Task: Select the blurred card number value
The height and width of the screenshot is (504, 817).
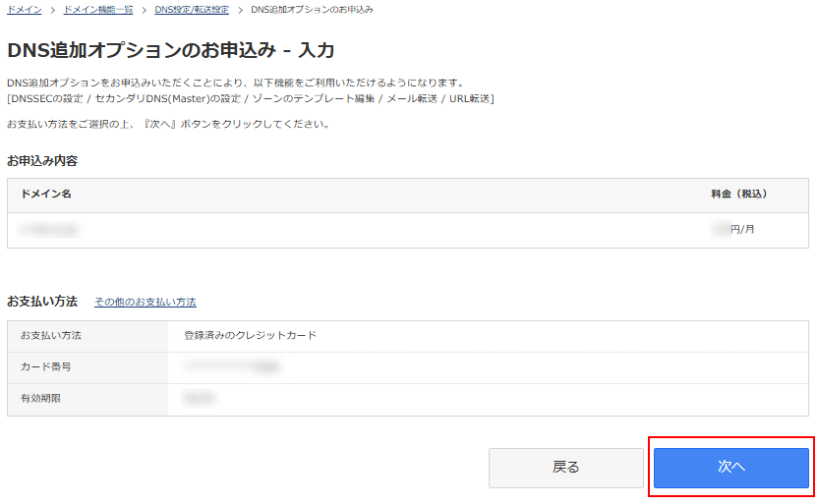Action: click(233, 366)
